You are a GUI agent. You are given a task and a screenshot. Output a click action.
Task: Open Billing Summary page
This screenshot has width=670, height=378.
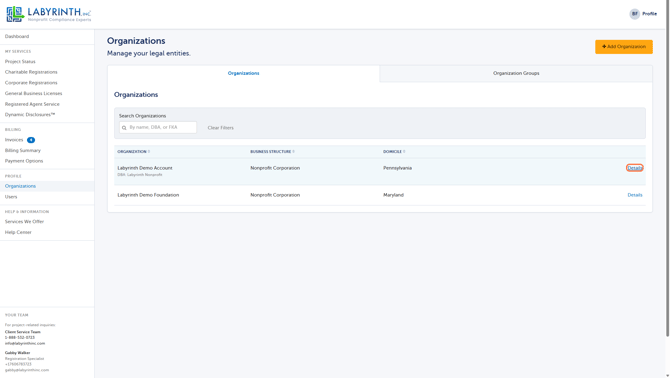(23, 150)
